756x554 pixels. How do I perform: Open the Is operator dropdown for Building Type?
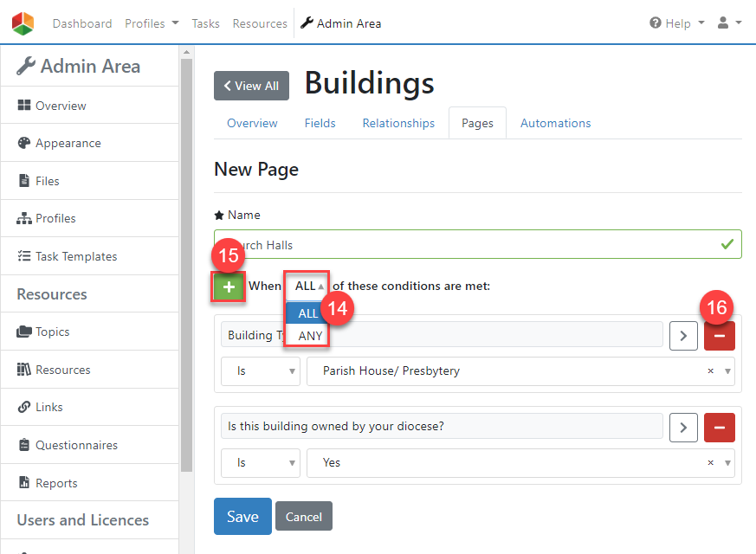click(x=260, y=371)
